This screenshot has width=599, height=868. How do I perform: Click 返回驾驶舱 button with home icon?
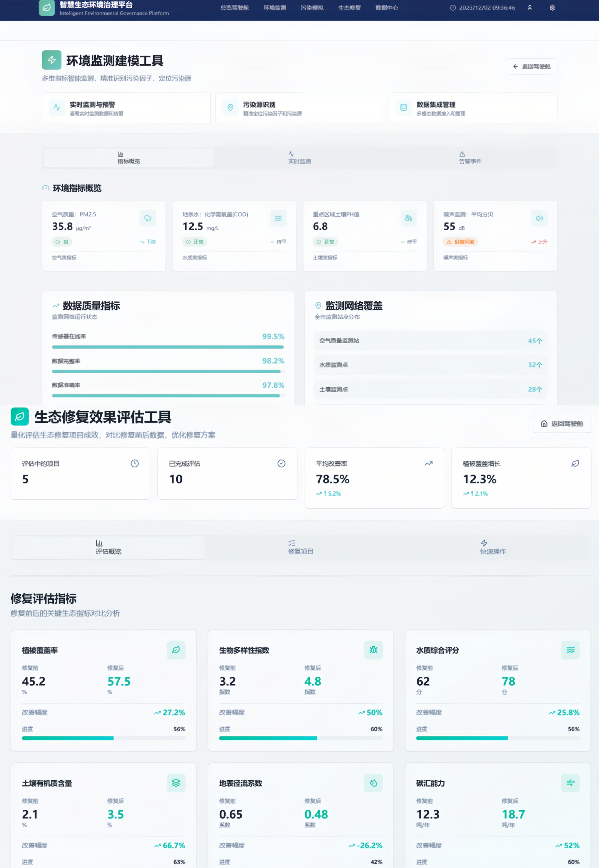click(561, 424)
